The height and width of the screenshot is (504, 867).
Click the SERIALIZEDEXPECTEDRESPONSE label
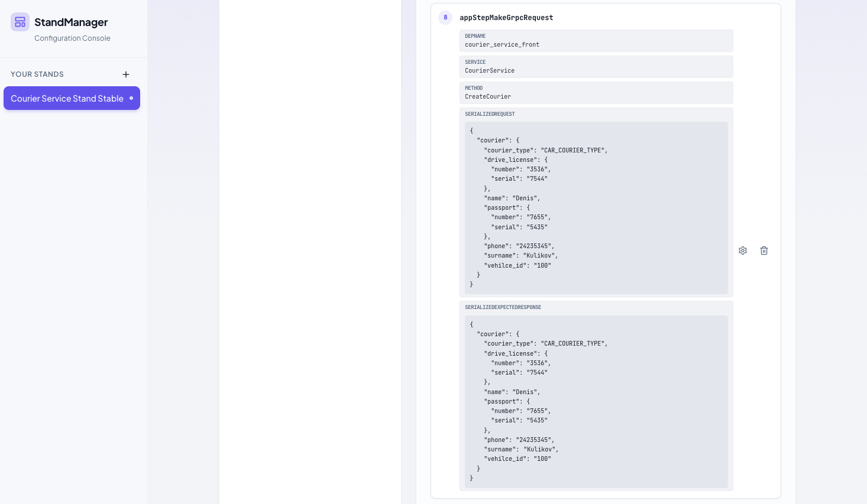(x=503, y=307)
